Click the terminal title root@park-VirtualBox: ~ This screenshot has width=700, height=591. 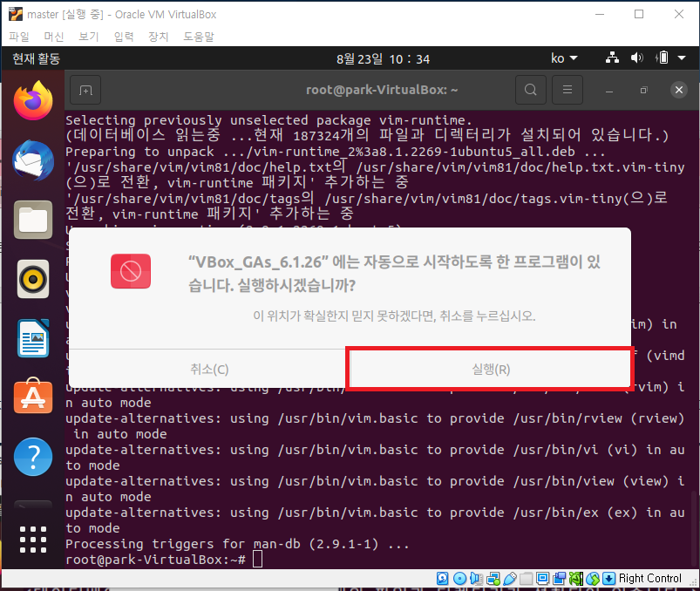382,90
